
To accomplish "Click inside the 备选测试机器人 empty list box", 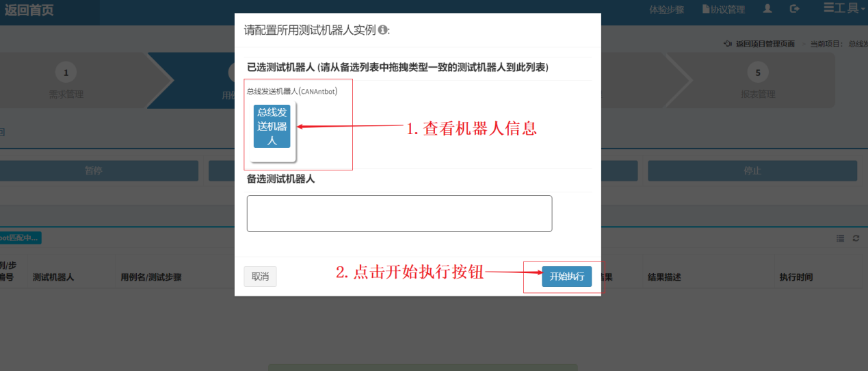I will (399, 214).
